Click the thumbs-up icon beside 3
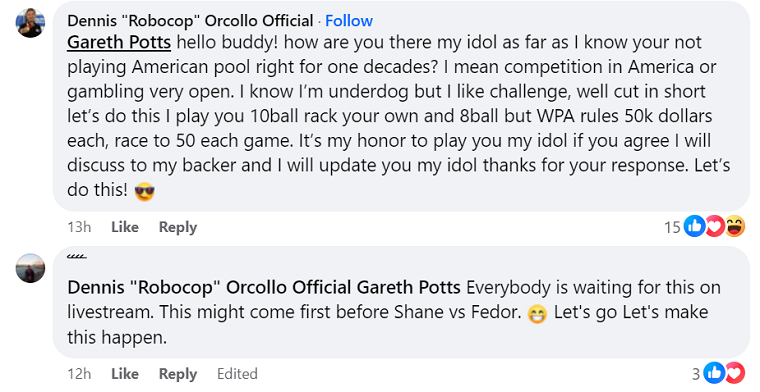Screen dimensions: 760x392 pos(714,373)
